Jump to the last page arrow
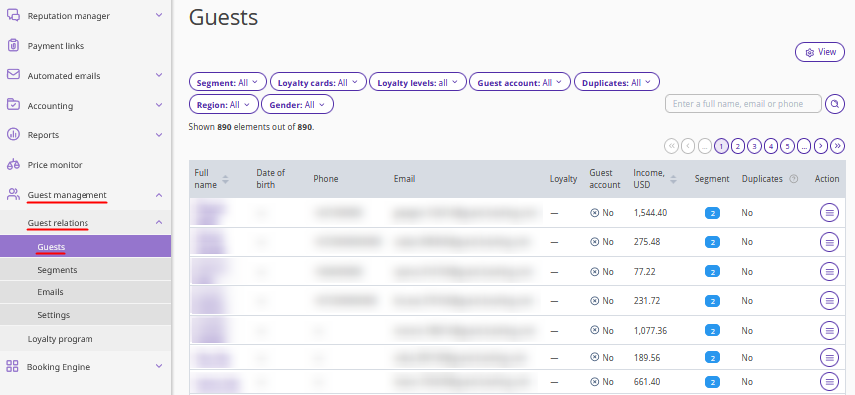 838,146
